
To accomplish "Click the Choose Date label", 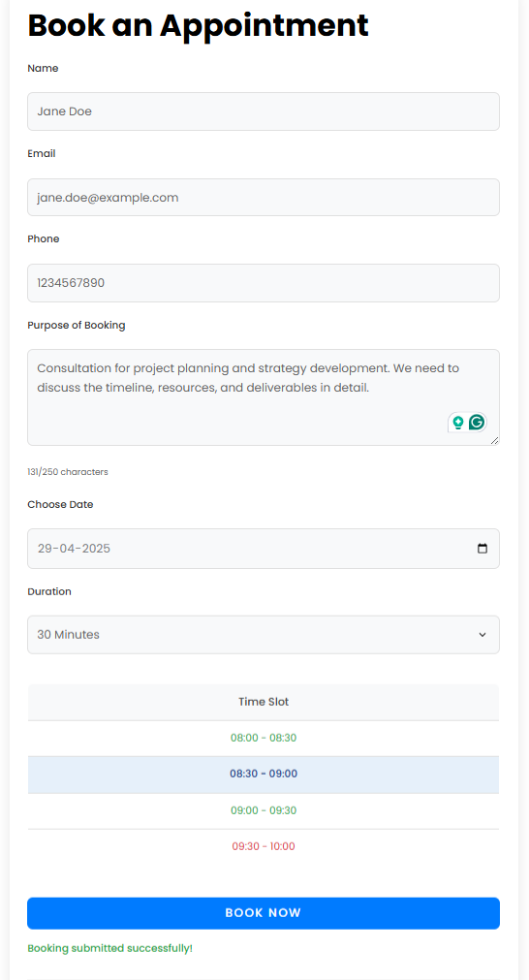I will pyautogui.click(x=60, y=504).
